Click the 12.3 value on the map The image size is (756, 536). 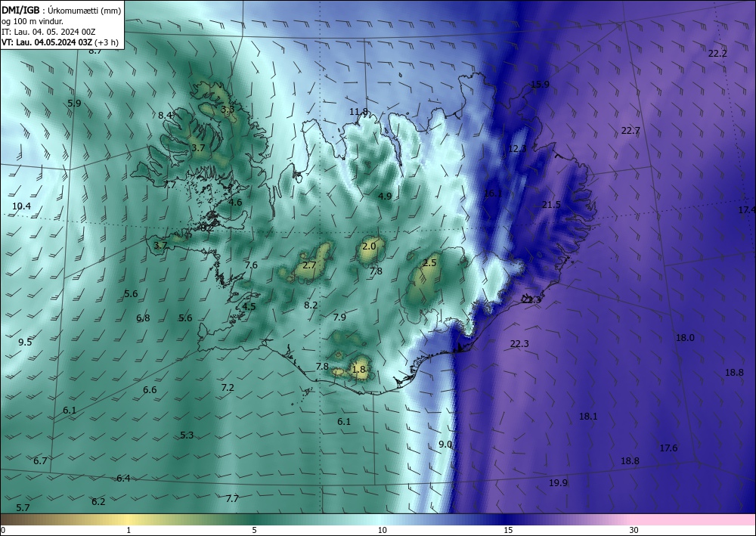pos(517,149)
